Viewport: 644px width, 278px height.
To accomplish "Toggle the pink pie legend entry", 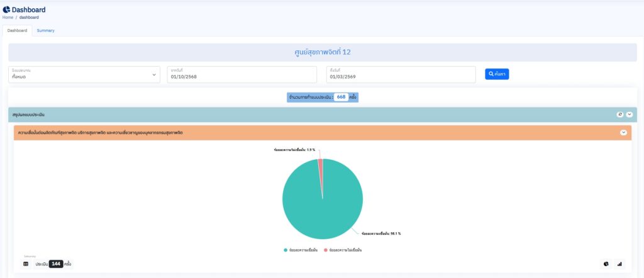I will 343,250.
